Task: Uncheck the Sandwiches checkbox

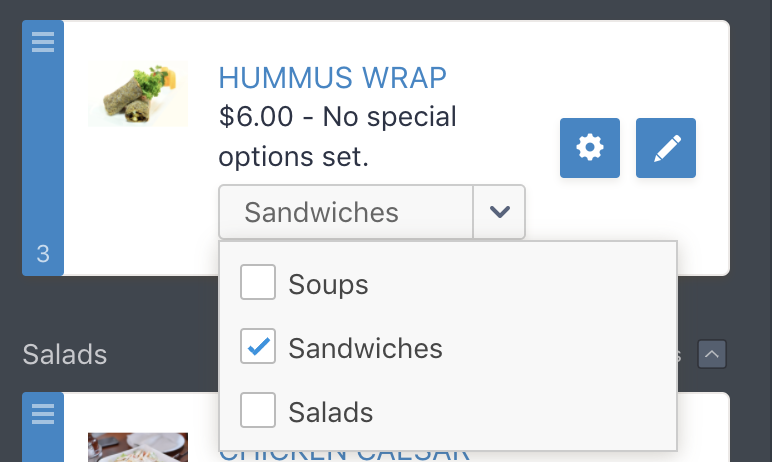Action: [x=258, y=348]
